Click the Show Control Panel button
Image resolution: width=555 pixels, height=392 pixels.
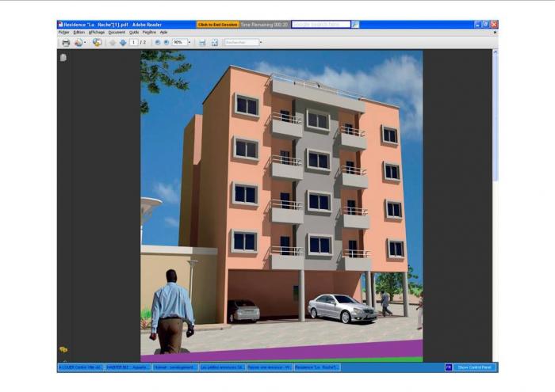point(474,367)
